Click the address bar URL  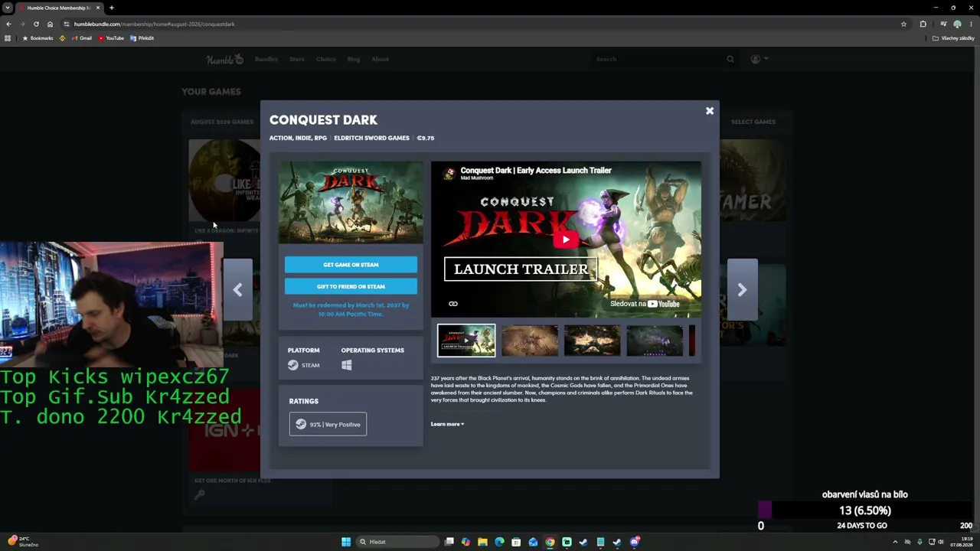pyautogui.click(x=154, y=24)
